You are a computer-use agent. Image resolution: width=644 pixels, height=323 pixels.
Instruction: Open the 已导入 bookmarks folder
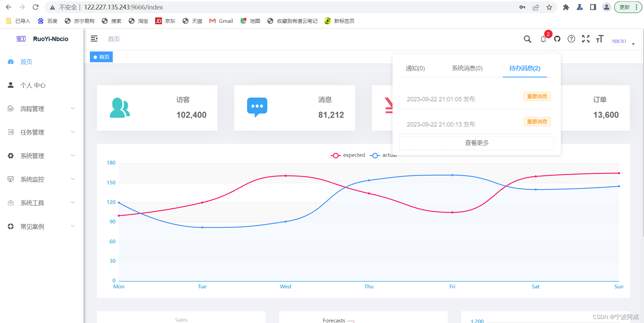[19, 21]
